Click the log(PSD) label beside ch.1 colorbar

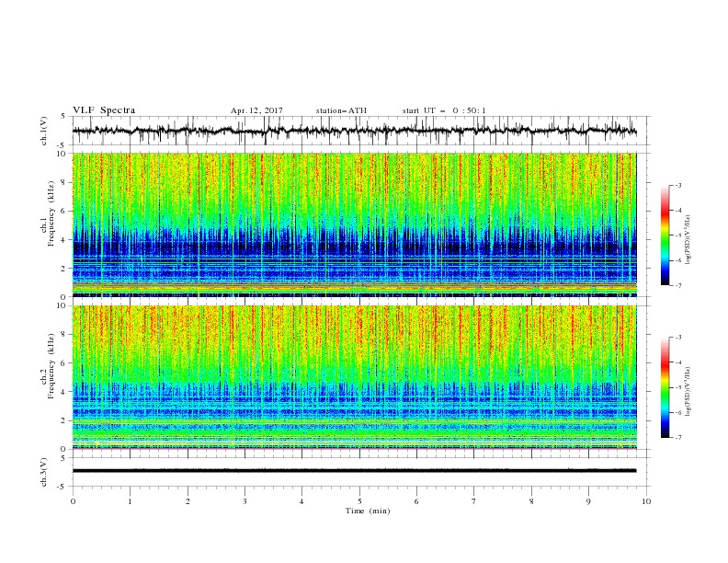[x=688, y=240]
